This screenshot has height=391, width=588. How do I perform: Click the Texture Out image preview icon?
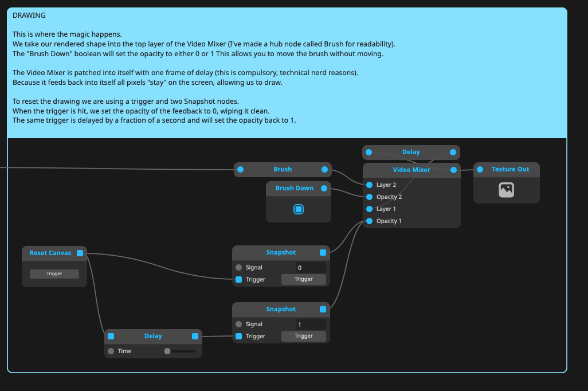pyautogui.click(x=506, y=190)
